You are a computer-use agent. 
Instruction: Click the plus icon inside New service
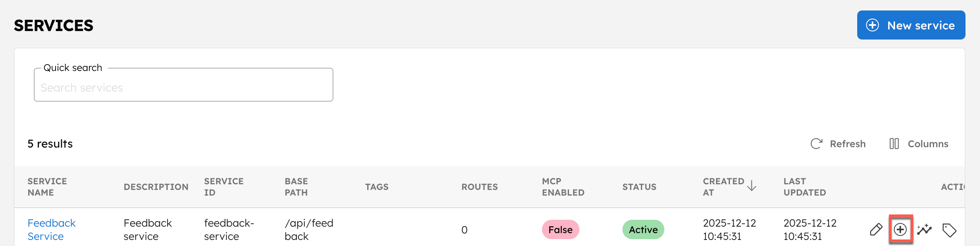[x=872, y=25]
